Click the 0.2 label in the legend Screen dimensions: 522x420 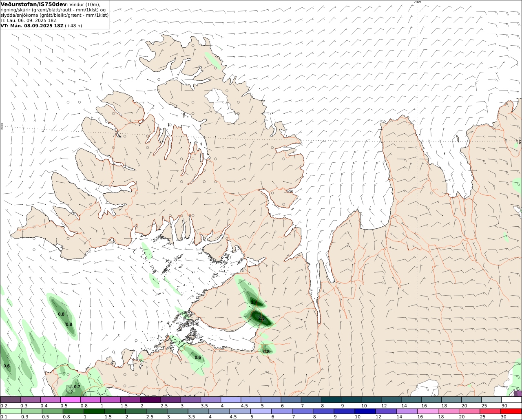(x=4, y=406)
